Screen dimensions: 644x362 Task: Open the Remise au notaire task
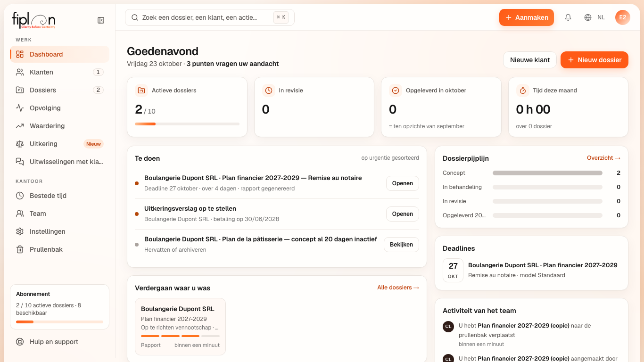click(x=403, y=183)
